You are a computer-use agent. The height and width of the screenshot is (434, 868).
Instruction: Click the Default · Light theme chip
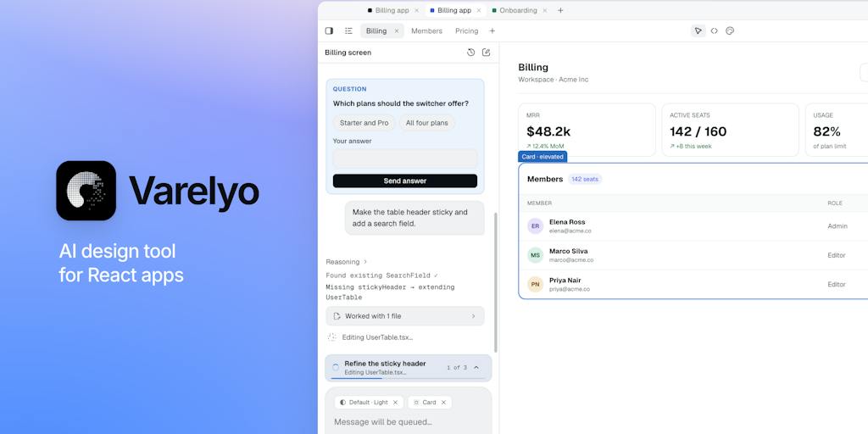369,403
